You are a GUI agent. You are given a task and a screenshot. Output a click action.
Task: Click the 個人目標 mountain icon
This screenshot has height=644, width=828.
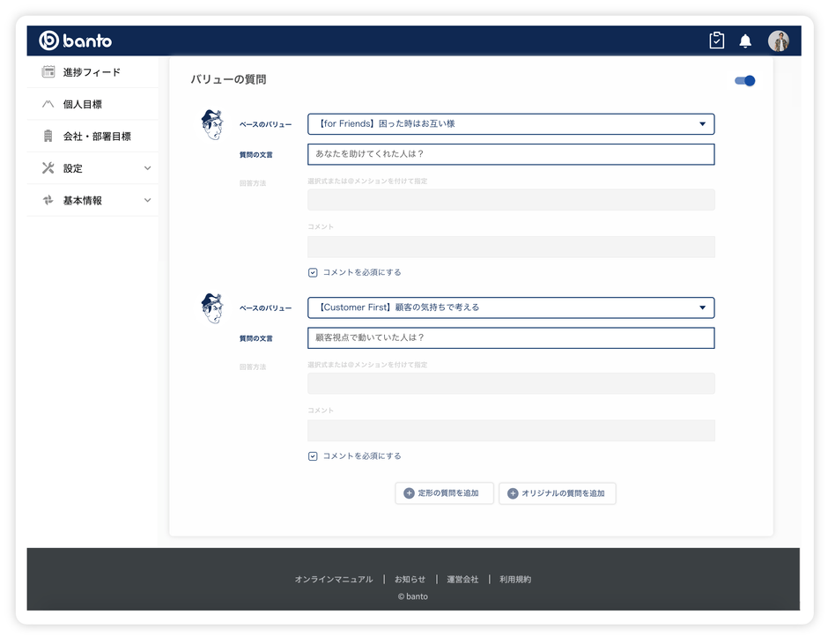(48, 104)
